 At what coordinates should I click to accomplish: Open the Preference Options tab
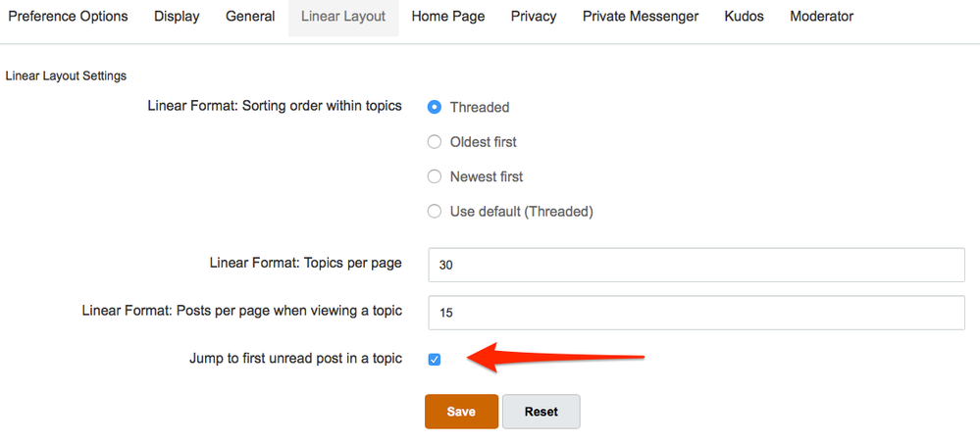tap(68, 17)
